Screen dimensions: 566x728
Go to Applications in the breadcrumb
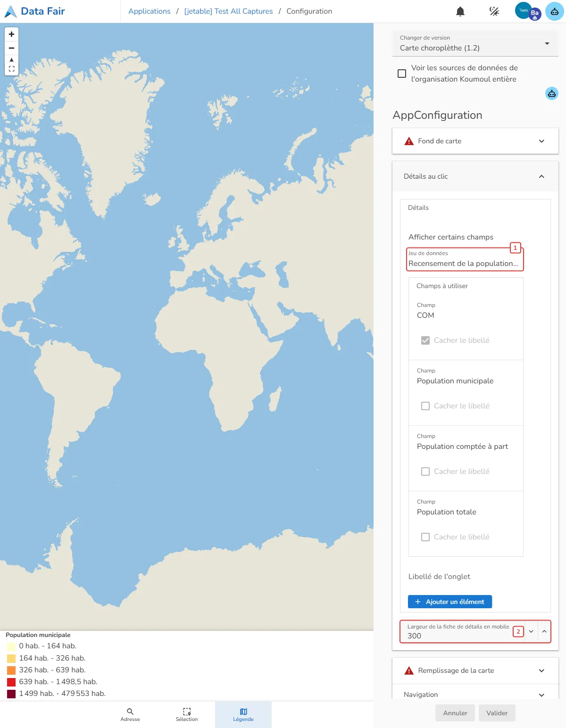pos(150,11)
